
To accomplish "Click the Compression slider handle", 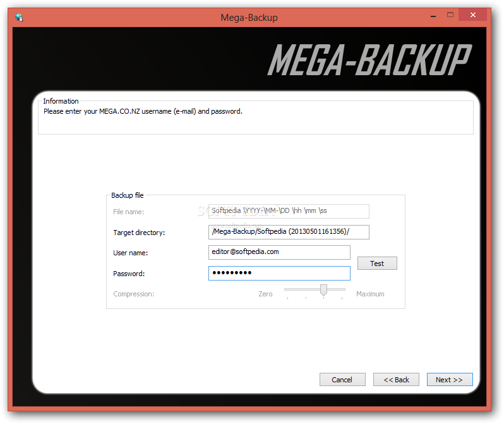I will pos(323,290).
